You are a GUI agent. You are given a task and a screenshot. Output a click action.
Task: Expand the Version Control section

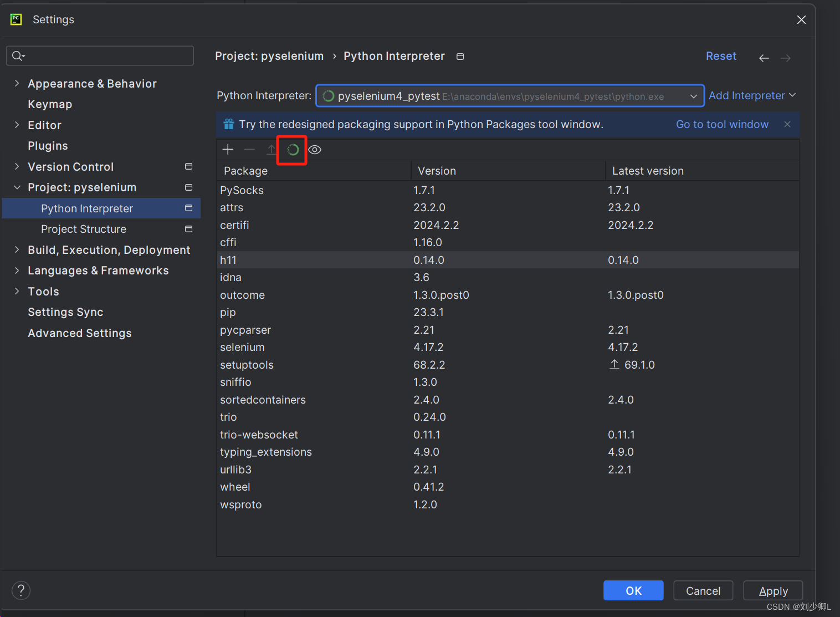[17, 166]
